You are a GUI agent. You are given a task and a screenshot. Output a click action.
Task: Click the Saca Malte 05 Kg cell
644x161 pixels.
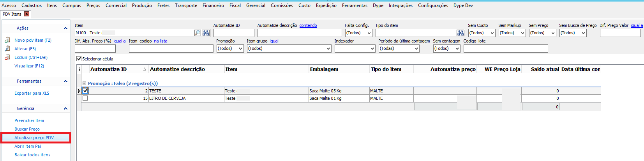click(339, 91)
